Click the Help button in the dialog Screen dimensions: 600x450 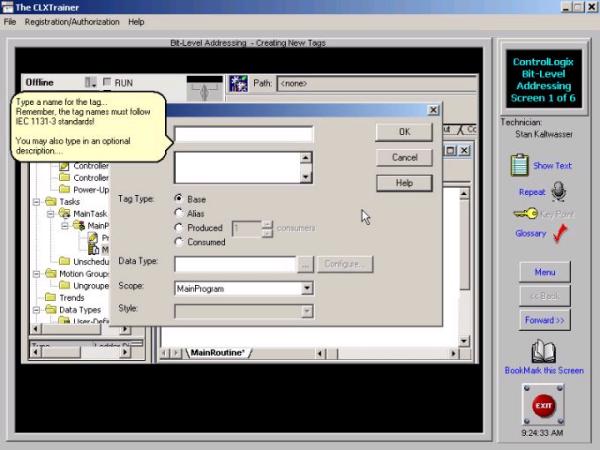[x=404, y=183]
